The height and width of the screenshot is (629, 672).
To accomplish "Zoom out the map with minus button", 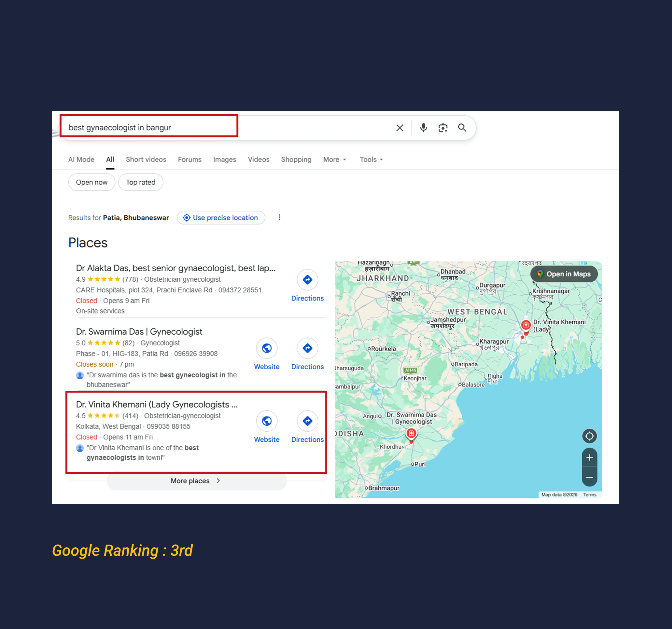I will (x=589, y=477).
